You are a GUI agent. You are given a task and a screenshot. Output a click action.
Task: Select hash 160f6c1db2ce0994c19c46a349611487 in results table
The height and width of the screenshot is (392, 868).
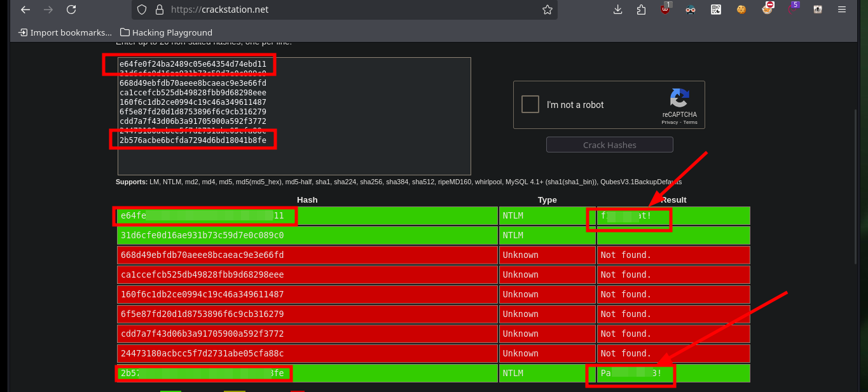[x=202, y=294]
